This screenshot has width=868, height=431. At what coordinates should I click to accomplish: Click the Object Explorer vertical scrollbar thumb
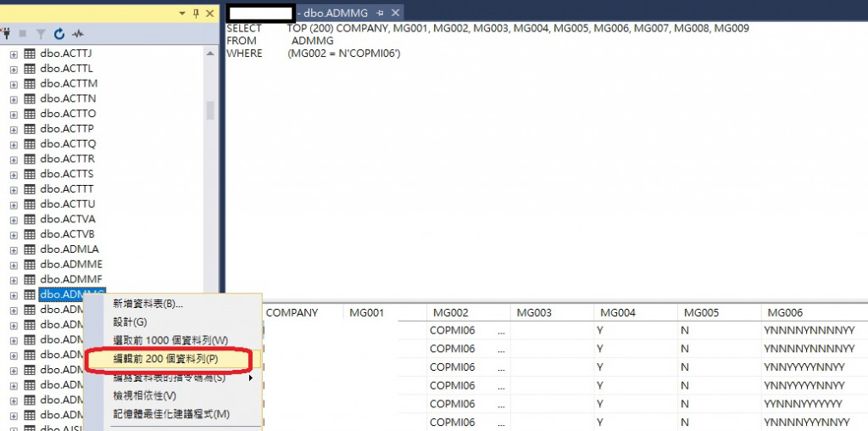(210, 109)
